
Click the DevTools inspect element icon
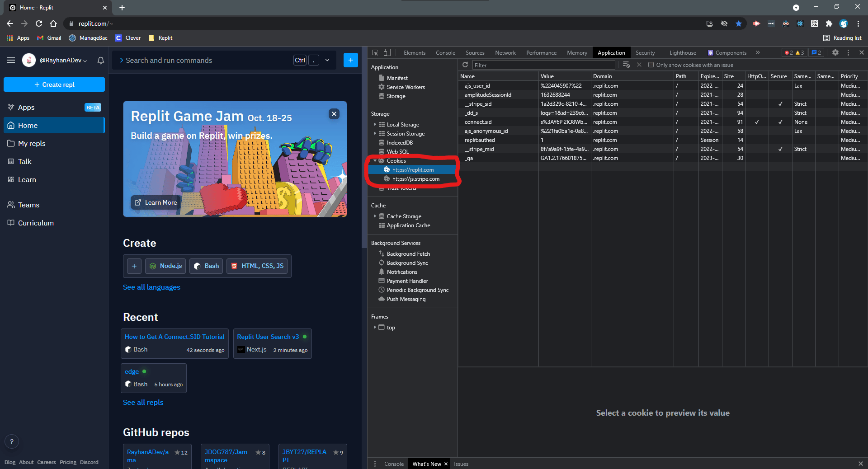(375, 53)
